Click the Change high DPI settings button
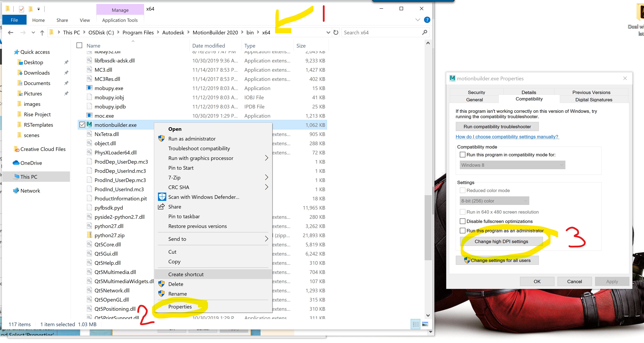 click(501, 241)
